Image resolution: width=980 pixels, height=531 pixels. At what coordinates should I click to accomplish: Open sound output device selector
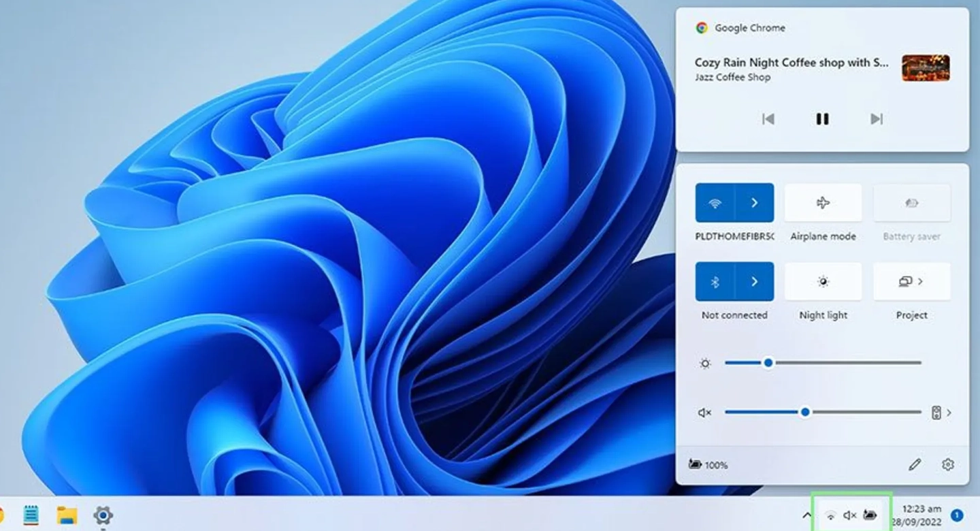[x=941, y=413]
